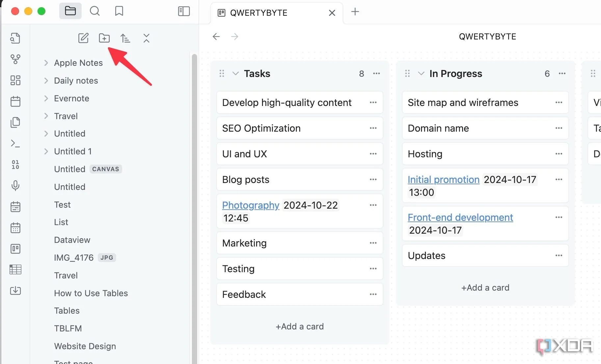Click the 2024-10-22 date on Photography card
This screenshot has width=601, height=364.
point(310,205)
